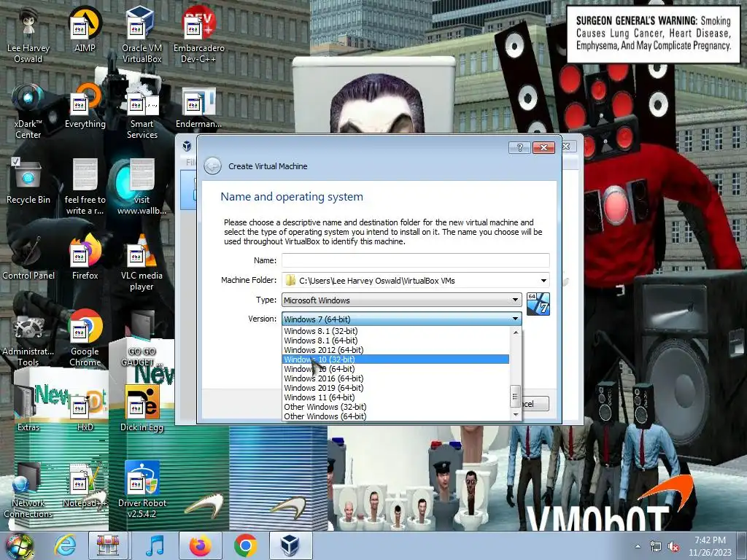Image resolution: width=747 pixels, height=560 pixels.
Task: Open the 'visit www.wallb...' text file
Action: click(142, 187)
